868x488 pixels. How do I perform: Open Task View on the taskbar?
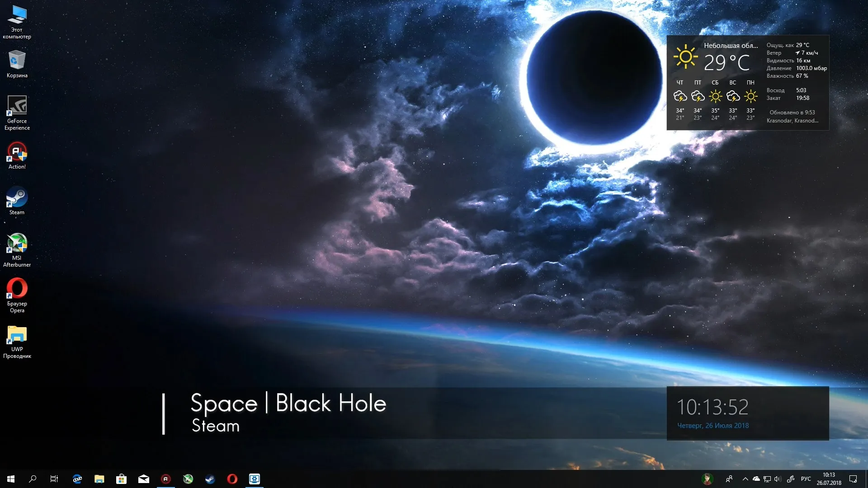pyautogui.click(x=54, y=479)
